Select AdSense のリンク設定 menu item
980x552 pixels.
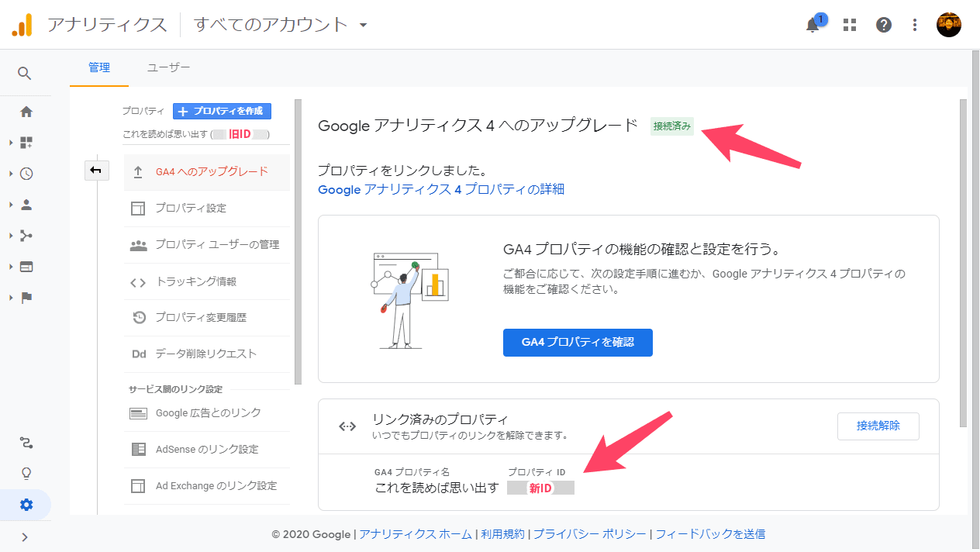pos(207,450)
